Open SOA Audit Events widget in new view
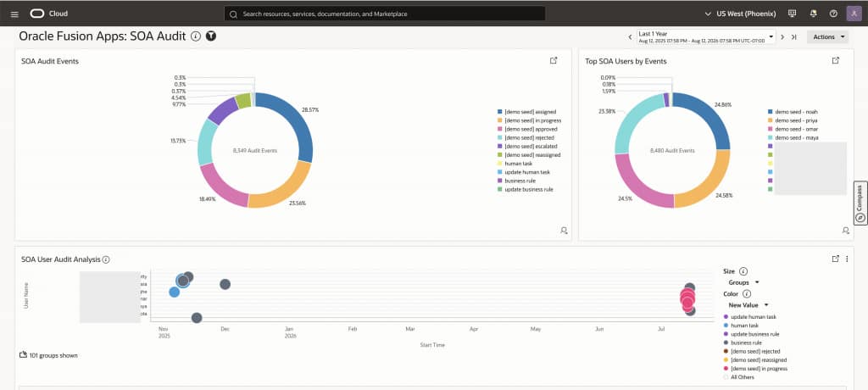Image resolution: width=868 pixels, height=390 pixels. [x=554, y=60]
